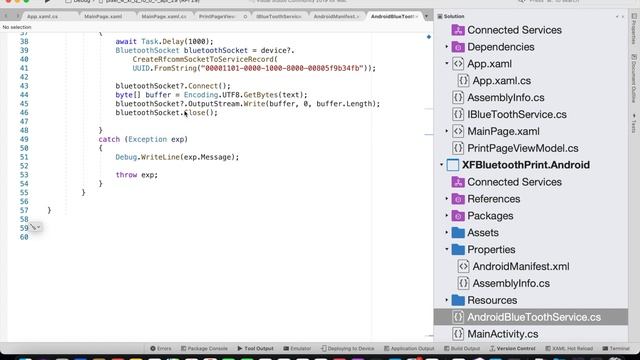Click the IBlueToothService.cs file icon

click(x=458, y=114)
